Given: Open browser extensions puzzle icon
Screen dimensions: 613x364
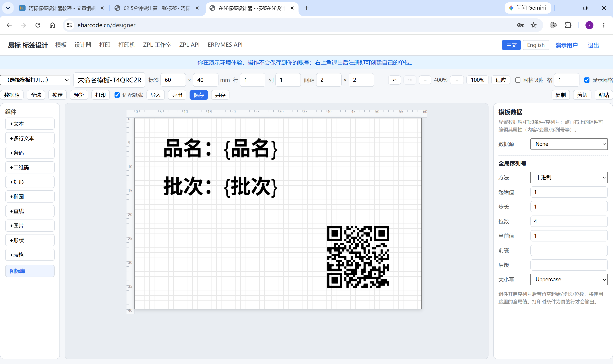Looking at the screenshot, I should coord(568,25).
